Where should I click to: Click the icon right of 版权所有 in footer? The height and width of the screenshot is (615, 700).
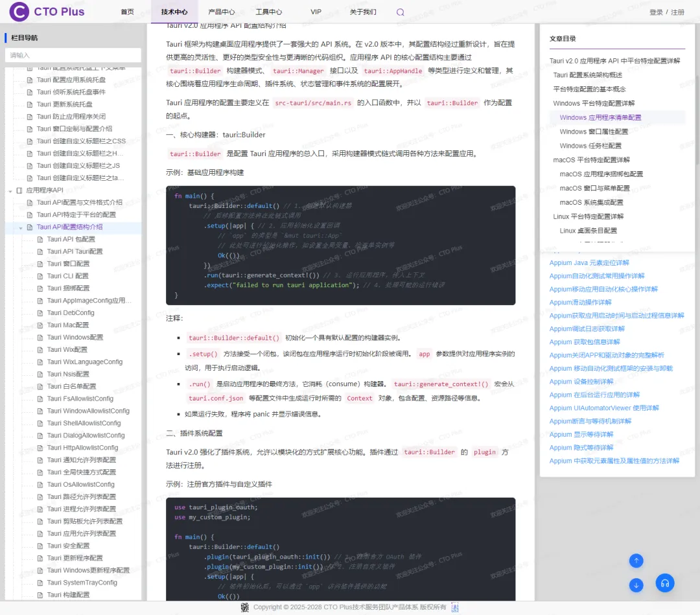454,607
